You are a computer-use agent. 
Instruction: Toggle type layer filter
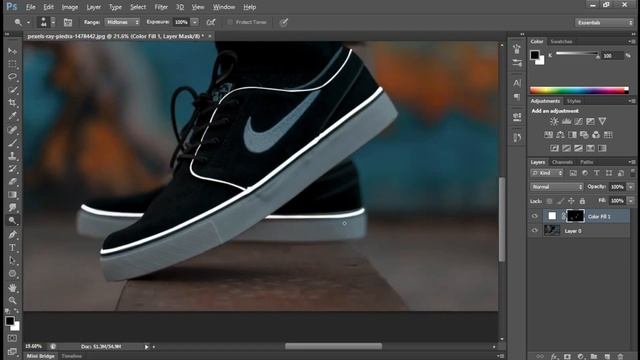(597, 173)
